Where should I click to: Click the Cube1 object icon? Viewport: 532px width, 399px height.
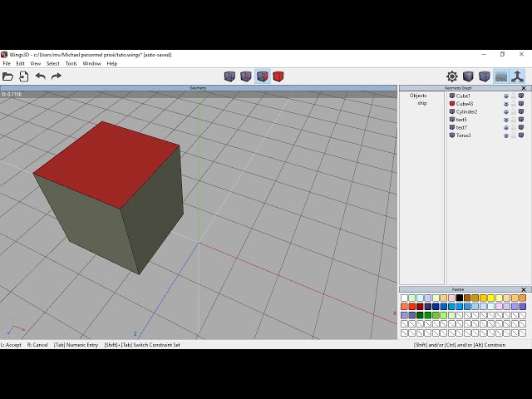tap(452, 96)
